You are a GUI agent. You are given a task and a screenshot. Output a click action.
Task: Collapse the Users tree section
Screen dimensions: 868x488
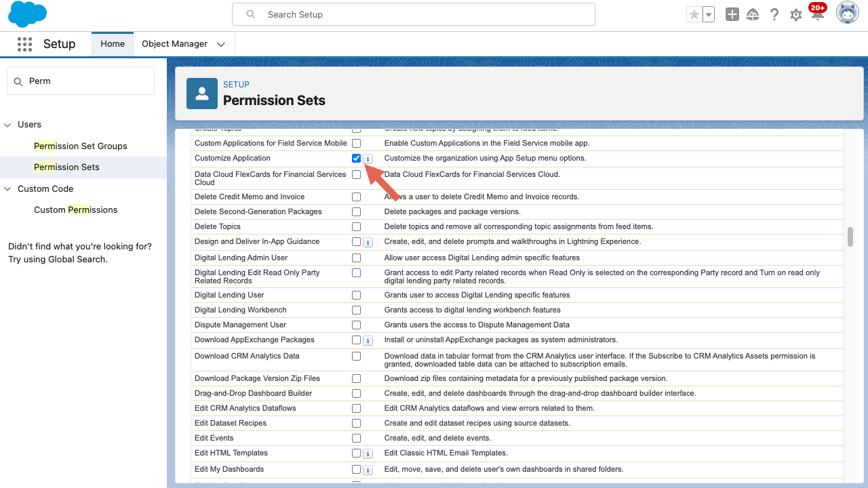coord(8,125)
